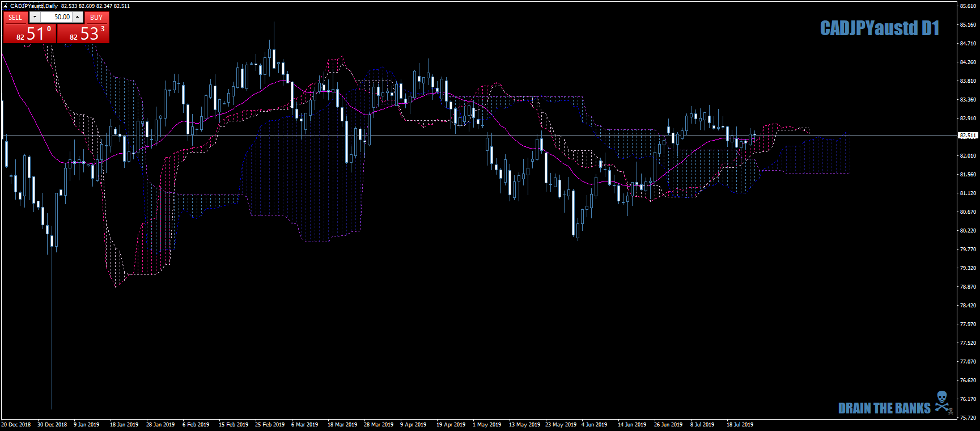Click the 76.620 price scale label
Screen dimensions: 980x431
(968, 380)
